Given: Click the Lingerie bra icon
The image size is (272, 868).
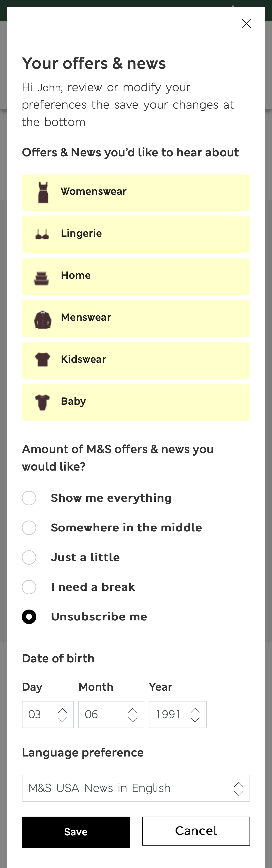Looking at the screenshot, I should [x=42, y=235].
